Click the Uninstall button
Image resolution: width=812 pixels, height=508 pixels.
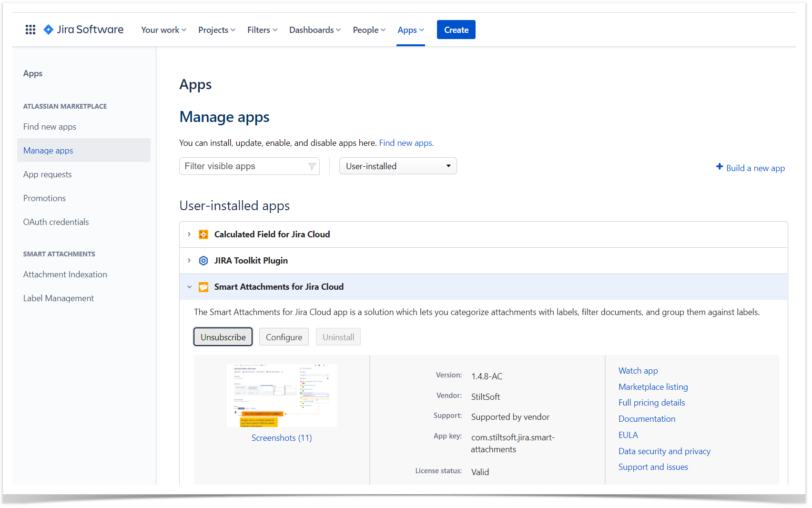(338, 337)
